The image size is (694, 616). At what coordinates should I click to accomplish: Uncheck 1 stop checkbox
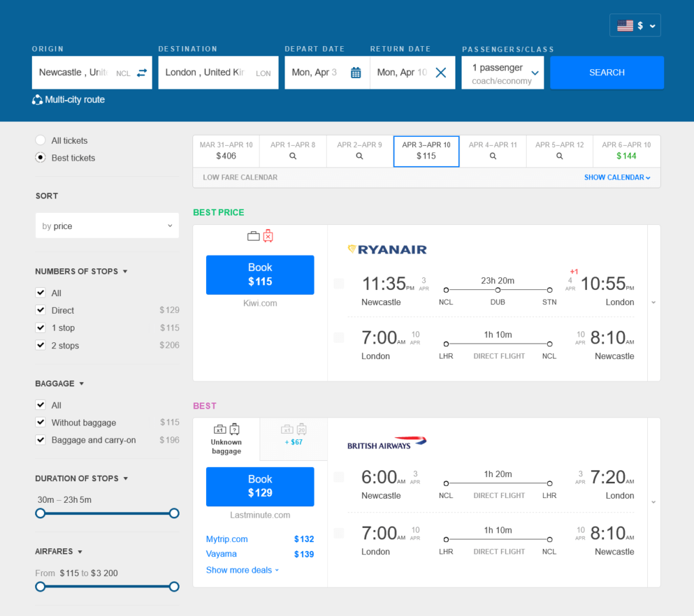(x=41, y=327)
